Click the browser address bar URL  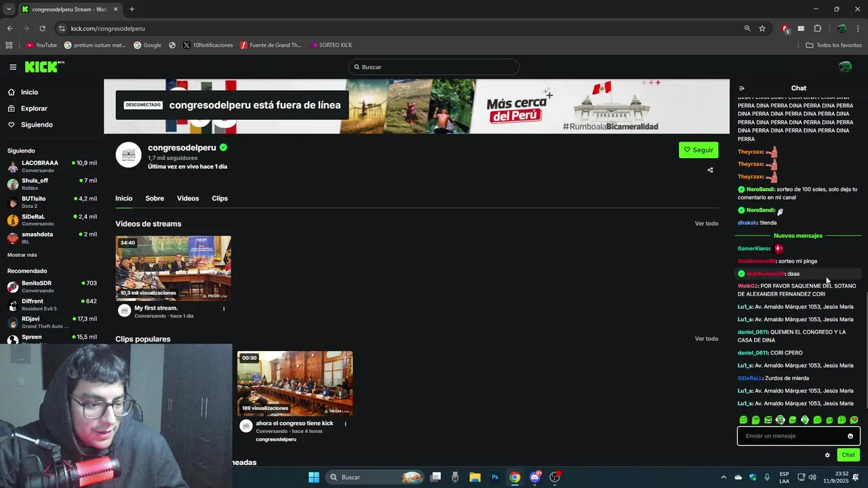click(108, 28)
